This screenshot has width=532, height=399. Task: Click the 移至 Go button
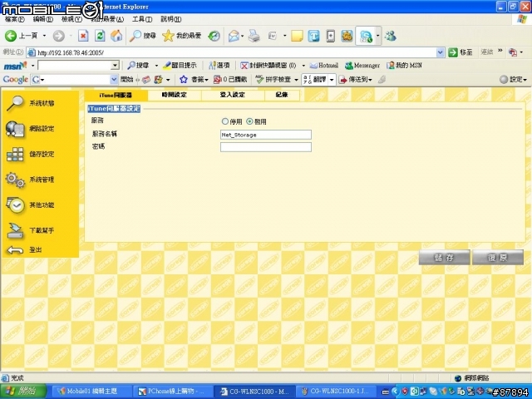(461, 52)
